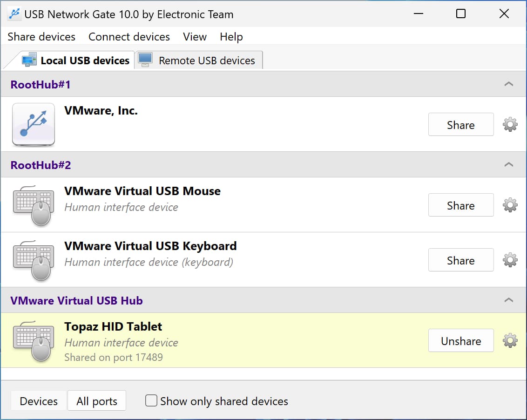This screenshot has width=527, height=420.
Task: Click the VMware Virtual USB Hub header label
Action: [77, 300]
